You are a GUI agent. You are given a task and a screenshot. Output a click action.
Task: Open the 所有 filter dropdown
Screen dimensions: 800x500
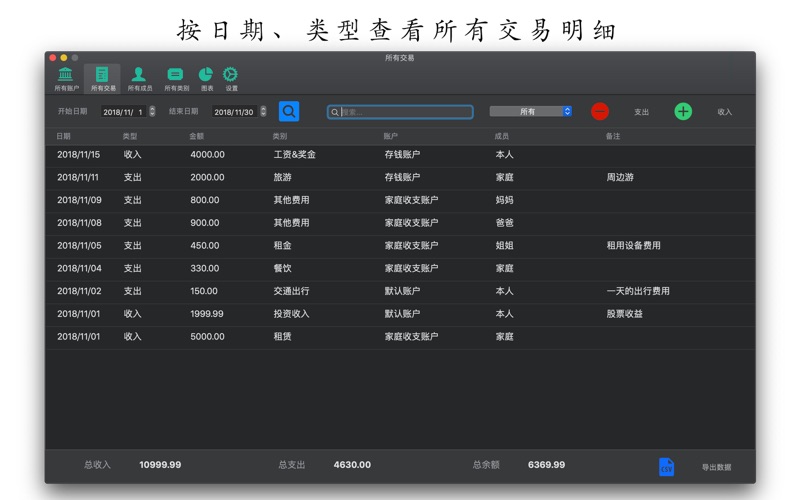[530, 112]
